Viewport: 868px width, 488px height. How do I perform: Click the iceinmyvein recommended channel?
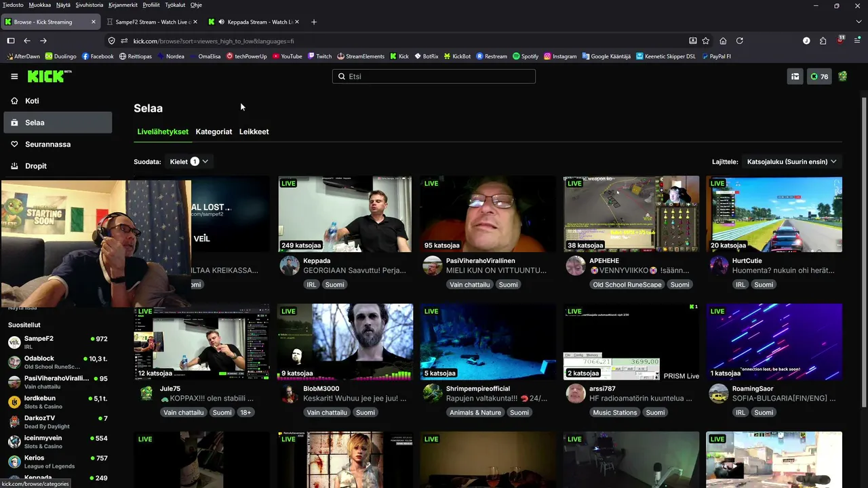[58, 442]
